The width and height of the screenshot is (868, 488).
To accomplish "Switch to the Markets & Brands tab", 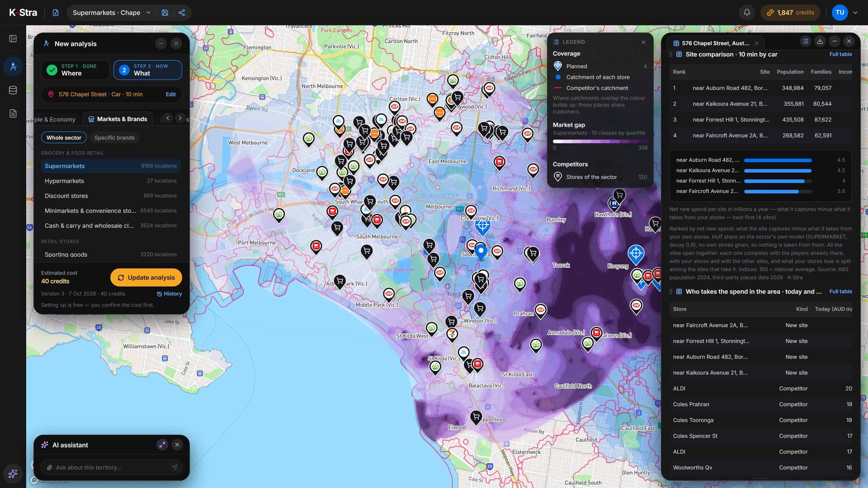I will click(118, 119).
